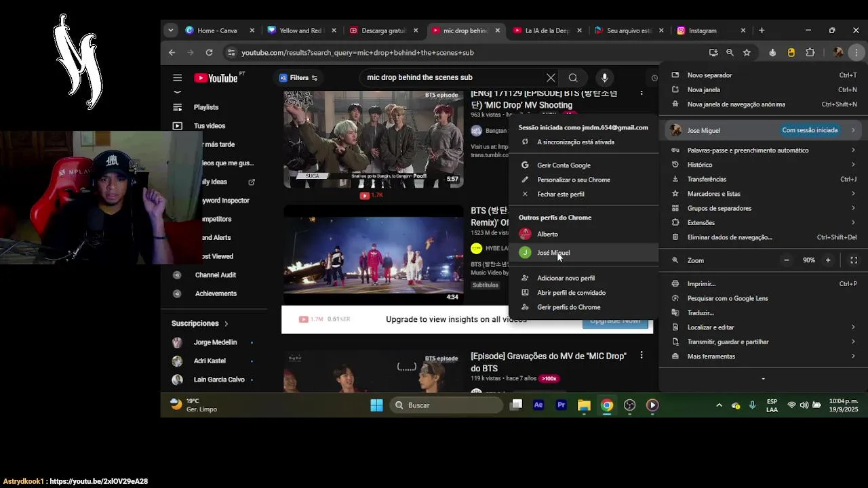The image size is (868, 488).
Task: Choose Imprimir from the Chrome menu
Action: (763, 284)
